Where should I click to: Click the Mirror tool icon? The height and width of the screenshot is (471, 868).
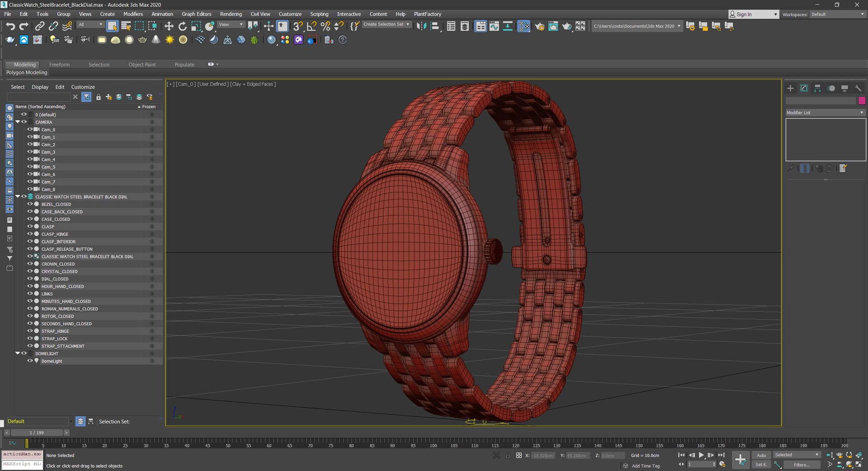pyautogui.click(x=421, y=26)
